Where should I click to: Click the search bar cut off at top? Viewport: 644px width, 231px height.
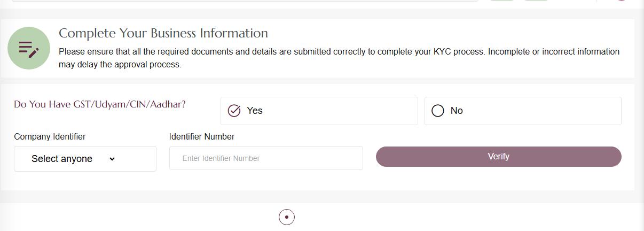click(x=245, y=1)
